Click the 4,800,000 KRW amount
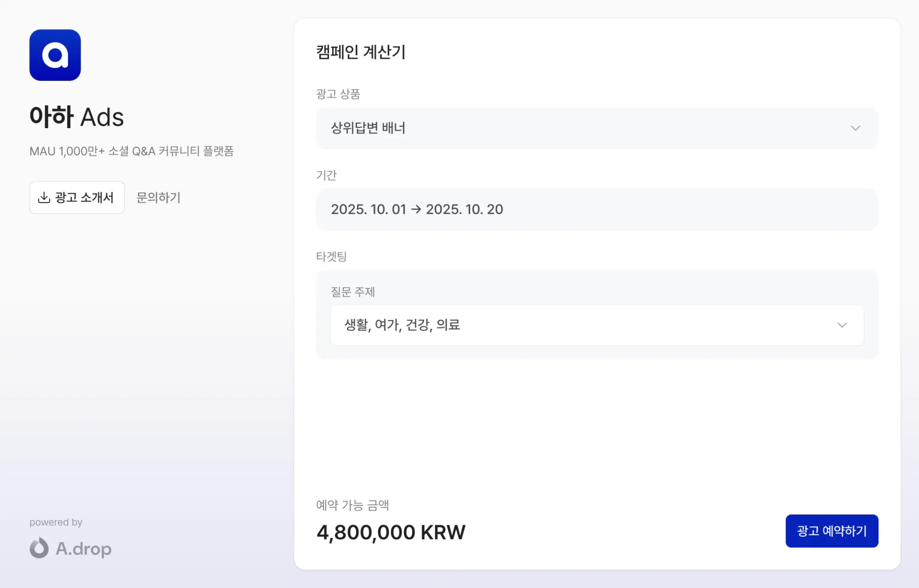This screenshot has height=588, width=919. [391, 533]
